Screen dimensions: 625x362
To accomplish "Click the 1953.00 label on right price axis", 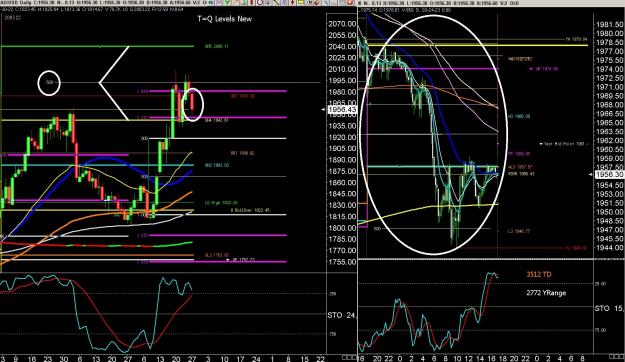I will (x=610, y=194).
